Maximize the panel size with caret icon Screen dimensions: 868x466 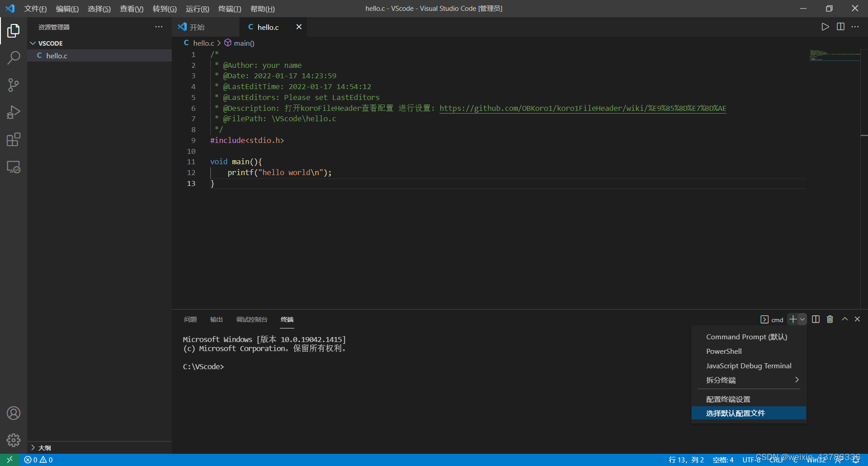(x=844, y=319)
